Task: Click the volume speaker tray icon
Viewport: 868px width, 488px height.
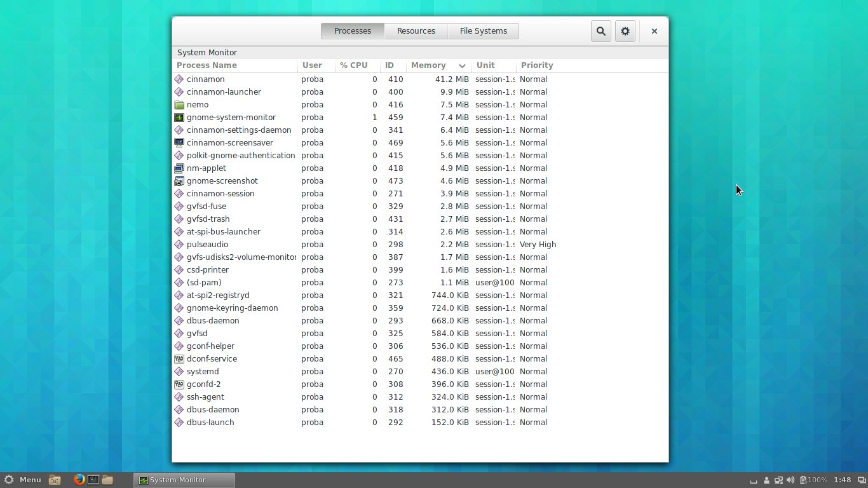Action: point(790,480)
